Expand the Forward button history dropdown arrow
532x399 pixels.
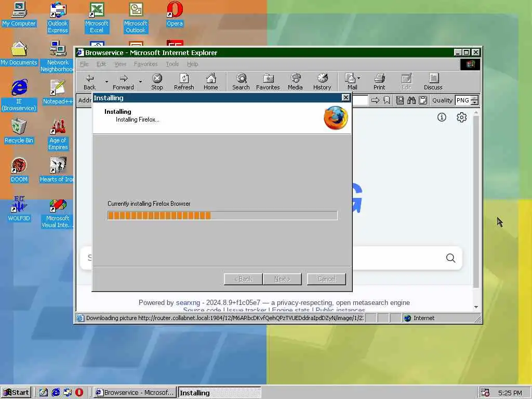(140, 82)
